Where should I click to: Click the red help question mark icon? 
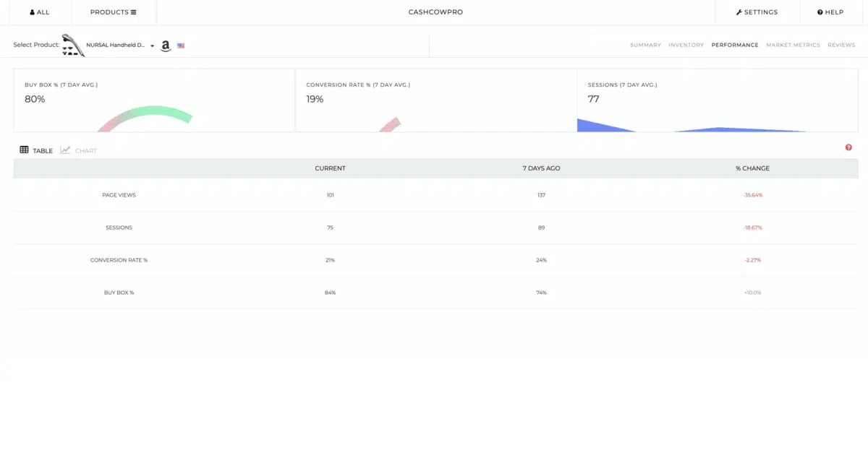(x=848, y=147)
